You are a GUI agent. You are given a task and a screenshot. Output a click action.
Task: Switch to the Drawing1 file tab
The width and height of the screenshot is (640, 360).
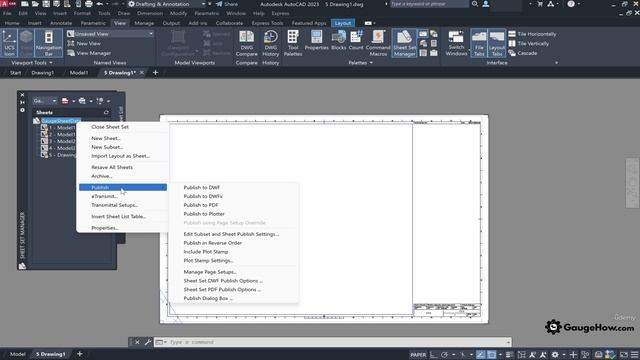(x=42, y=73)
